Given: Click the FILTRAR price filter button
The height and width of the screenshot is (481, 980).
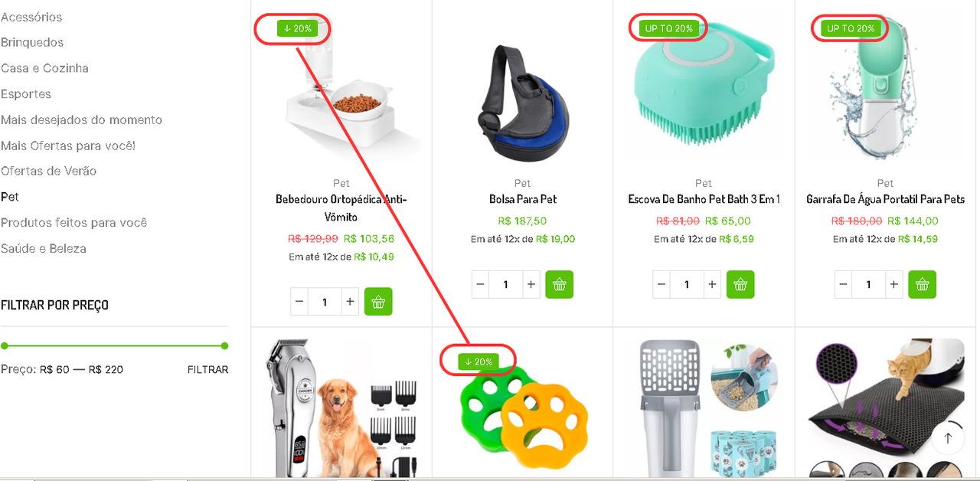Looking at the screenshot, I should 207,369.
